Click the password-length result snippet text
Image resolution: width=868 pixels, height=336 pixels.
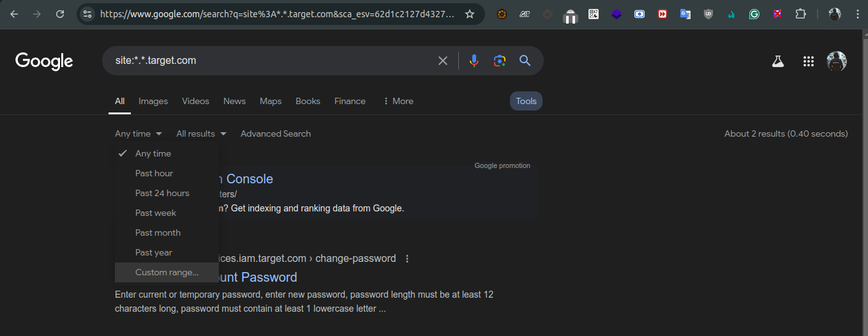[x=304, y=302]
